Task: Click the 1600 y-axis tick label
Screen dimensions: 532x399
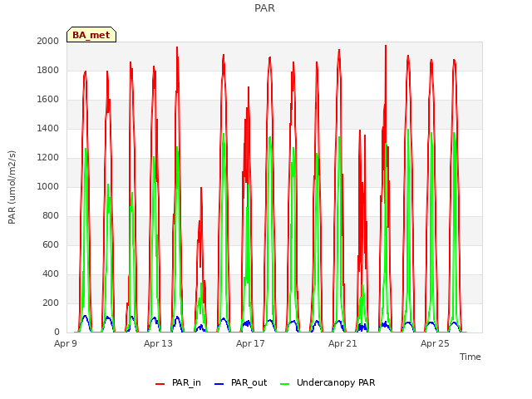Action: 48,100
